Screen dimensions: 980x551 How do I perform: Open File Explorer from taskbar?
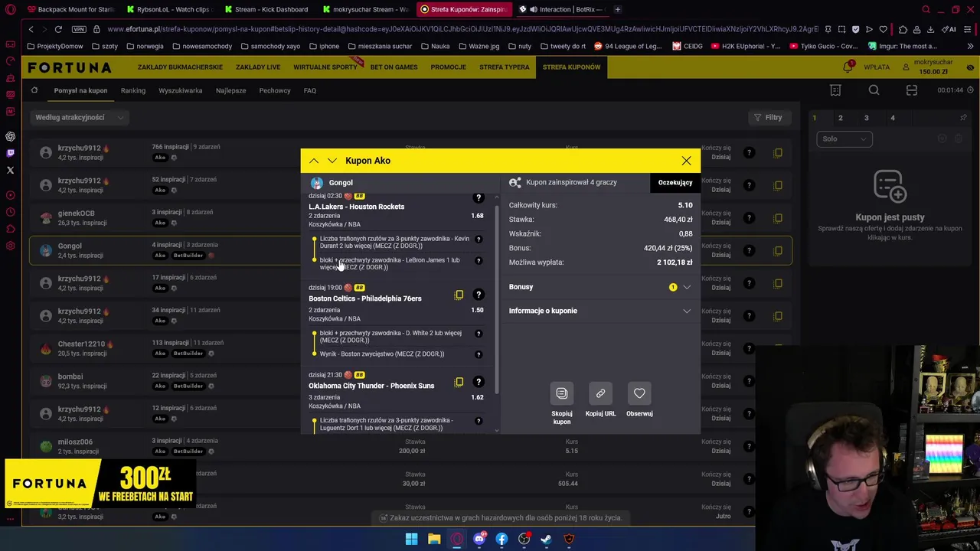point(434,539)
